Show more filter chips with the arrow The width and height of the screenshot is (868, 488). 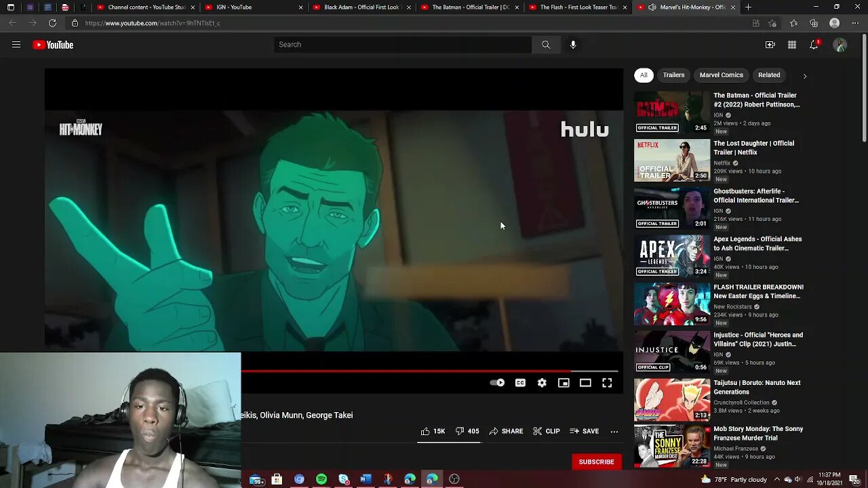coord(805,76)
